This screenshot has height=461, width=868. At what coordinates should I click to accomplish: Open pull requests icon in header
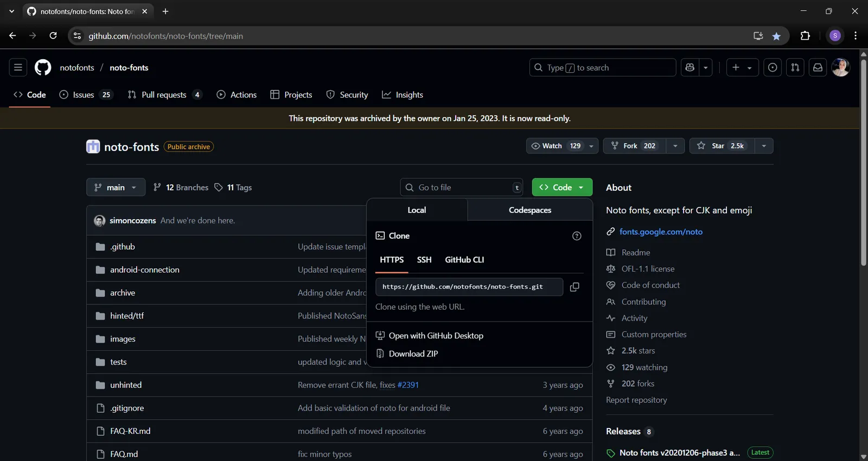795,67
